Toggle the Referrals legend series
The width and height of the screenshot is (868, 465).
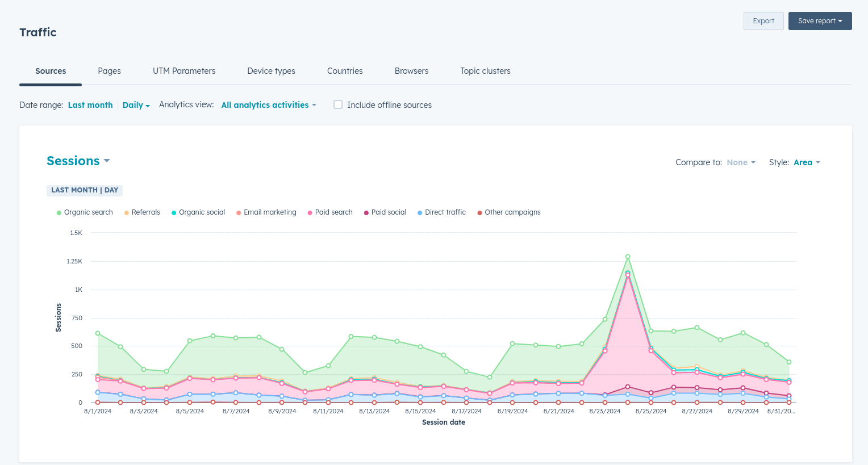point(142,212)
